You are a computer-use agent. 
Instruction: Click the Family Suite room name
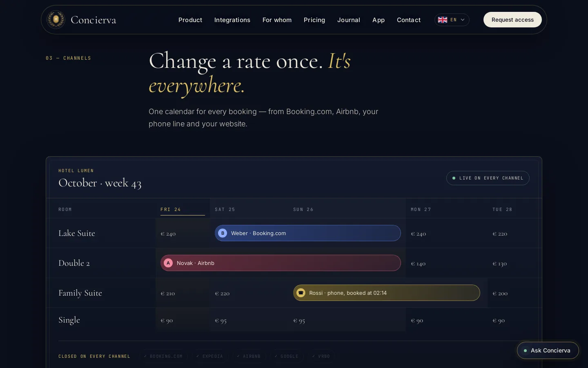(x=80, y=293)
